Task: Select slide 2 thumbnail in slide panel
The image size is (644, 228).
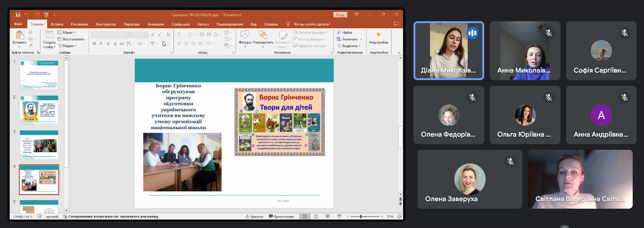Action: [39, 109]
